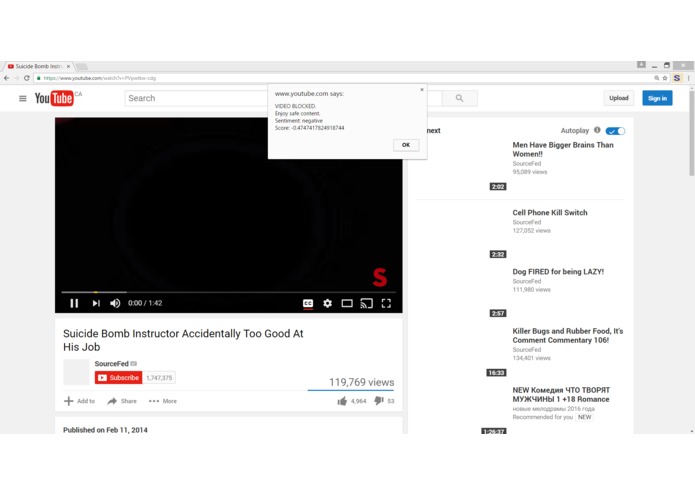Click the video title text

183,340
